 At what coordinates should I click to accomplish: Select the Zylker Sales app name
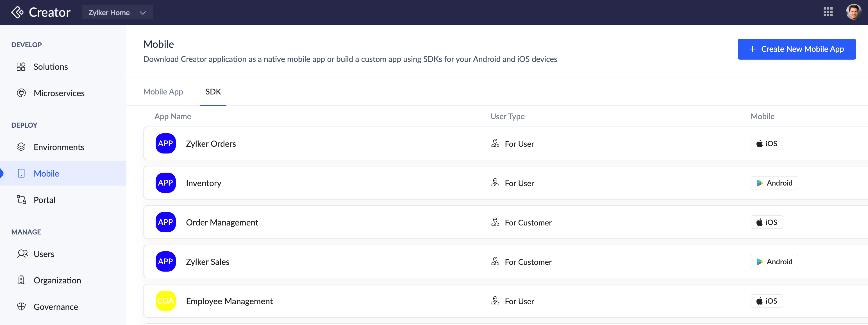[x=208, y=262]
